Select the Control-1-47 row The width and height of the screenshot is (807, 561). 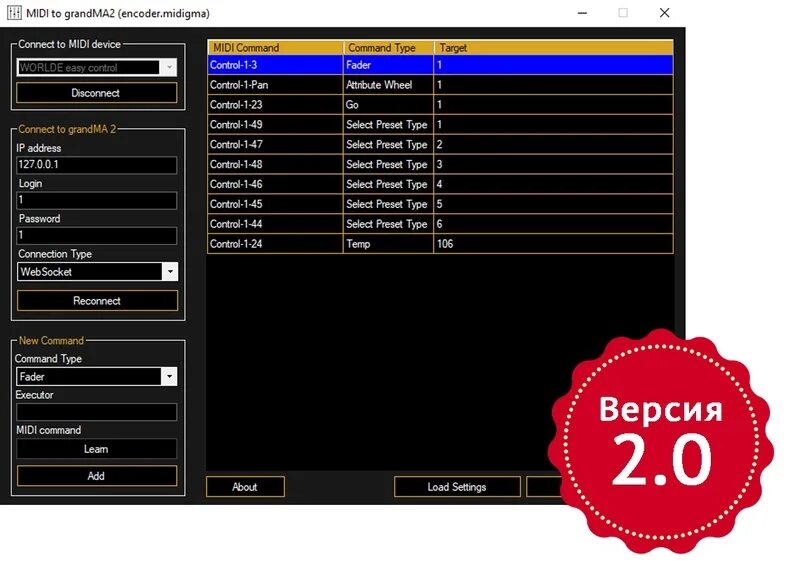(x=441, y=145)
